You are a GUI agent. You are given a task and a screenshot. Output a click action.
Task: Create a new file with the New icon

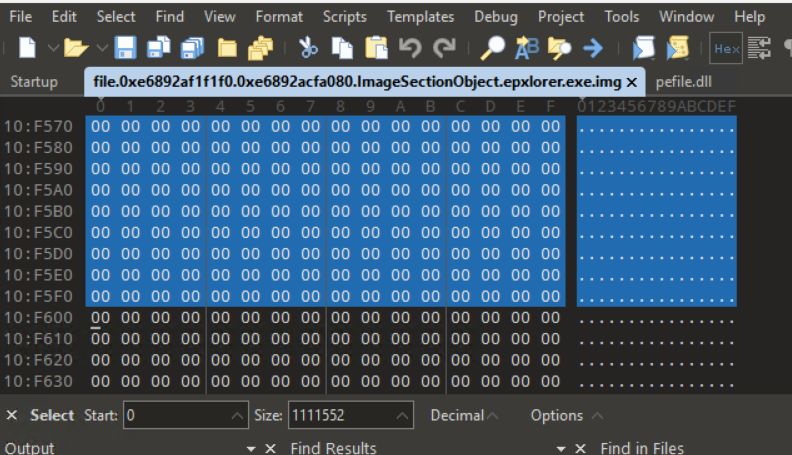tap(27, 48)
